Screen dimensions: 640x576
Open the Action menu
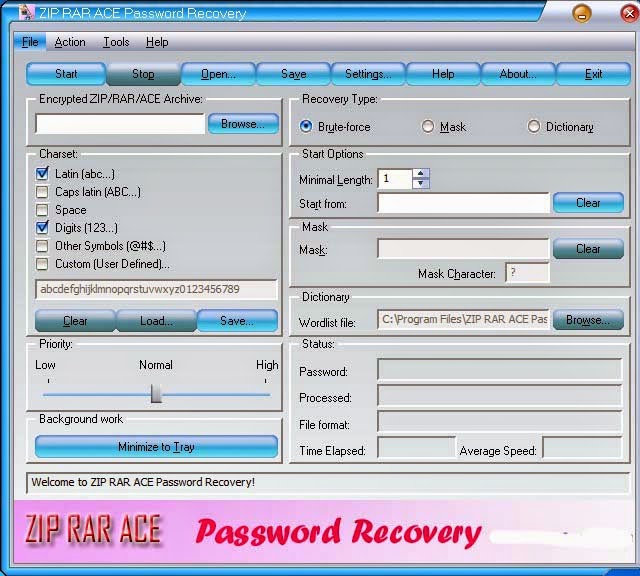coord(70,42)
